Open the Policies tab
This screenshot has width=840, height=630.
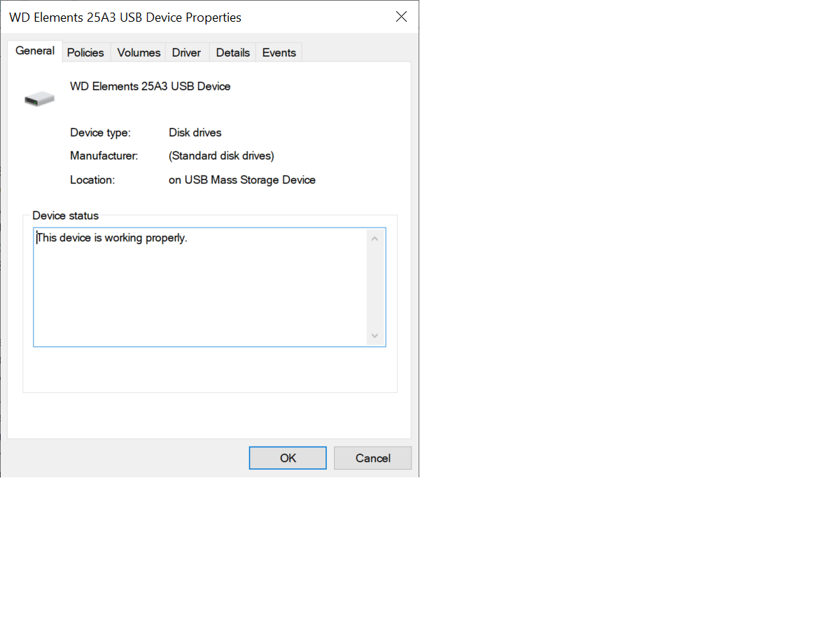[x=85, y=52]
